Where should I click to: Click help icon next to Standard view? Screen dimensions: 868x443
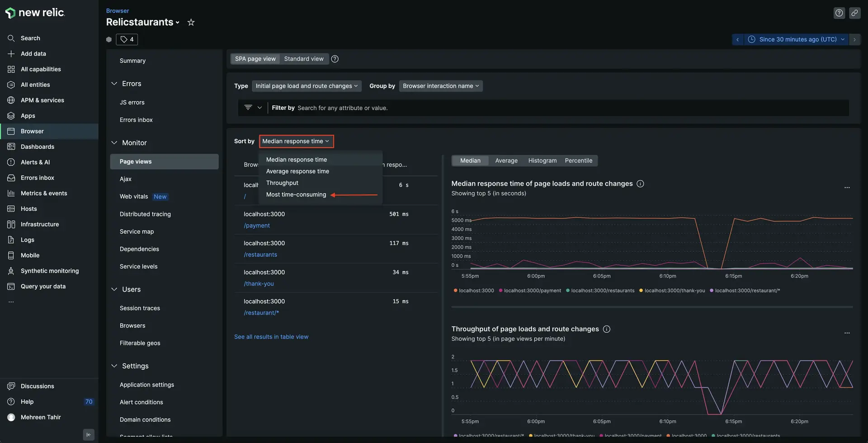335,59
